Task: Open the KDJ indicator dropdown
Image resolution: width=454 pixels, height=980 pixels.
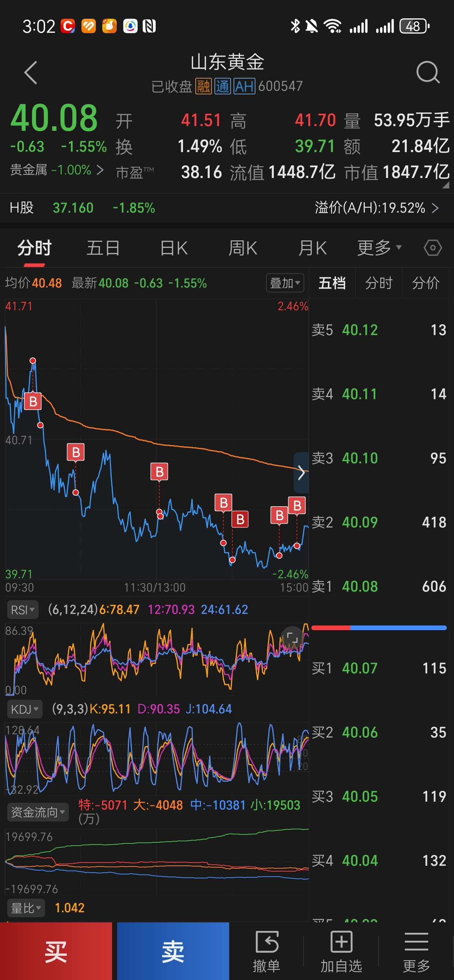Action: pyautogui.click(x=25, y=709)
